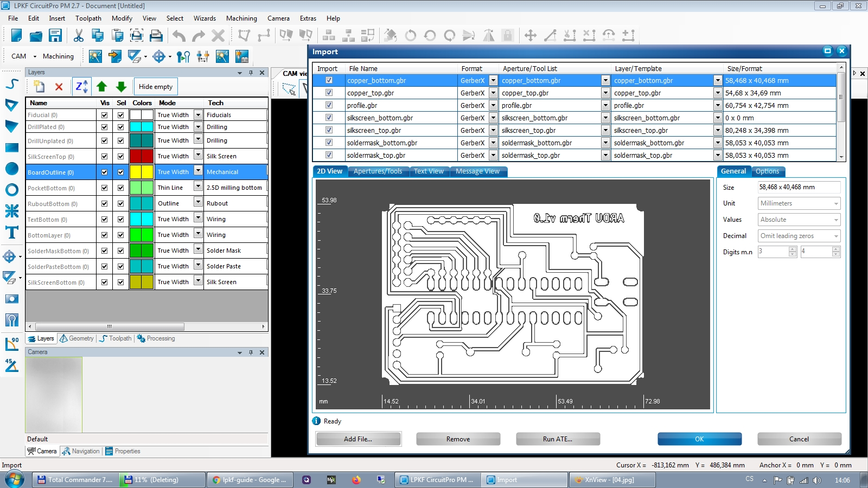
Task: Open the Values Absolute dropdown
Action: coord(799,220)
